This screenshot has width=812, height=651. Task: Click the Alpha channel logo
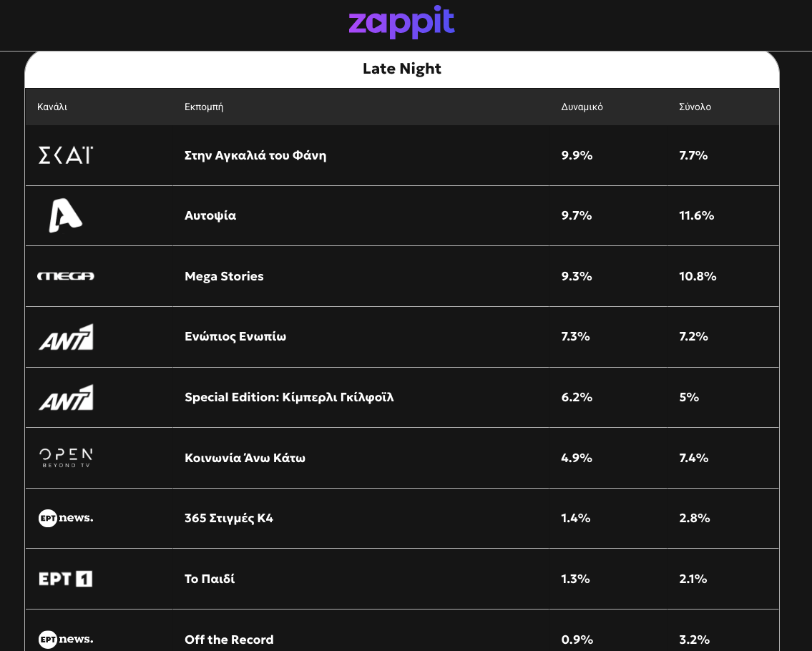click(65, 215)
